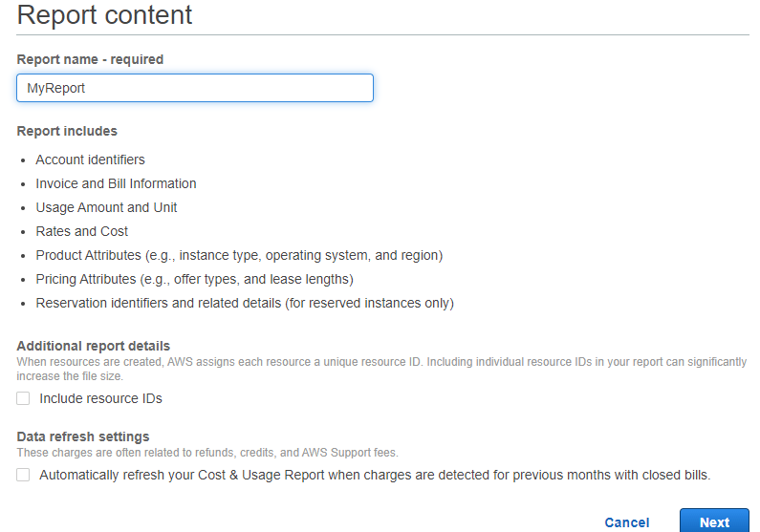760x532 pixels.
Task: Click the 'Report name - required' label
Action: click(90, 59)
